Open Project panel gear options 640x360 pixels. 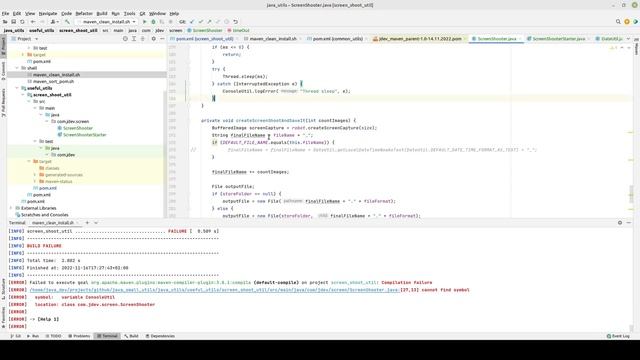click(153, 39)
